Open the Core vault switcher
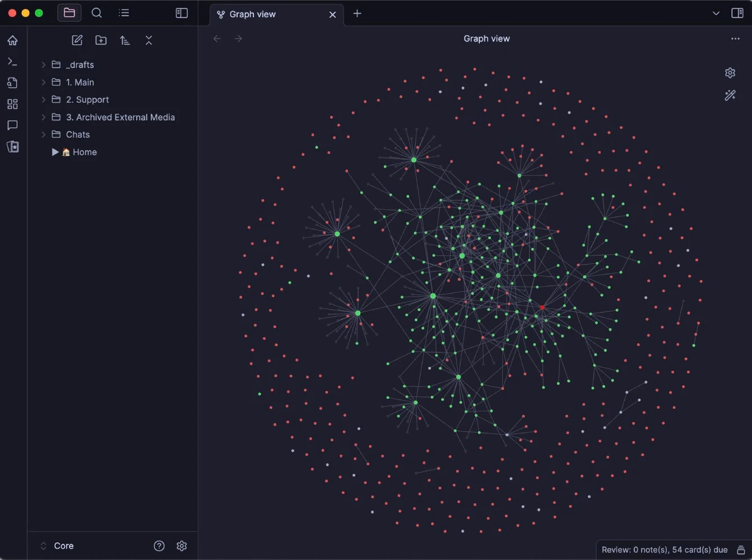752x560 pixels. click(x=58, y=546)
